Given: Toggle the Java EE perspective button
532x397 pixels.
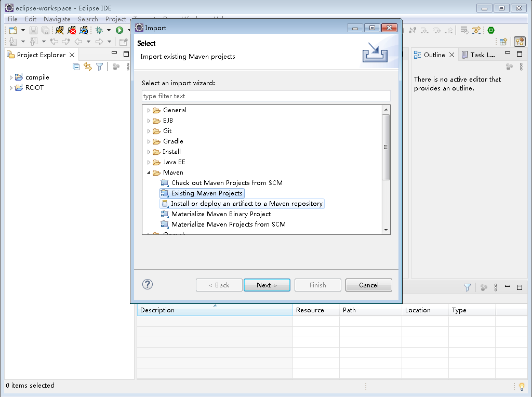Looking at the screenshot, I should point(520,42).
